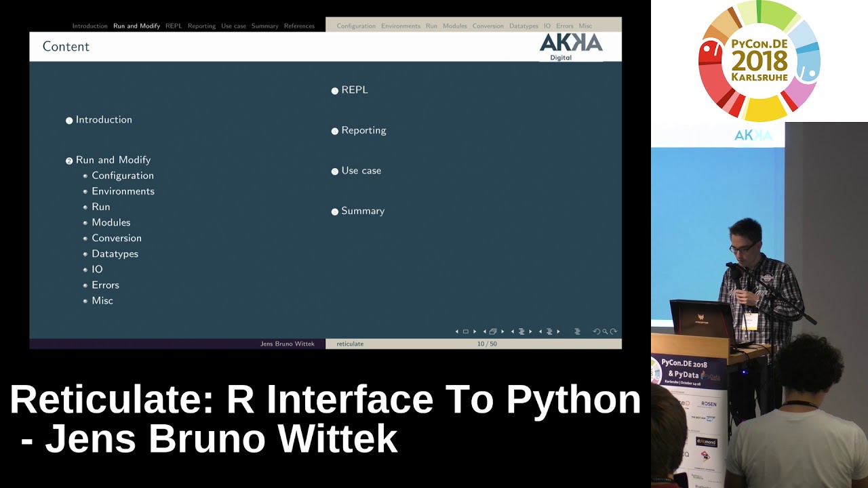The image size is (868, 488).
Task: Open Introduction in the header navigation
Action: point(90,26)
